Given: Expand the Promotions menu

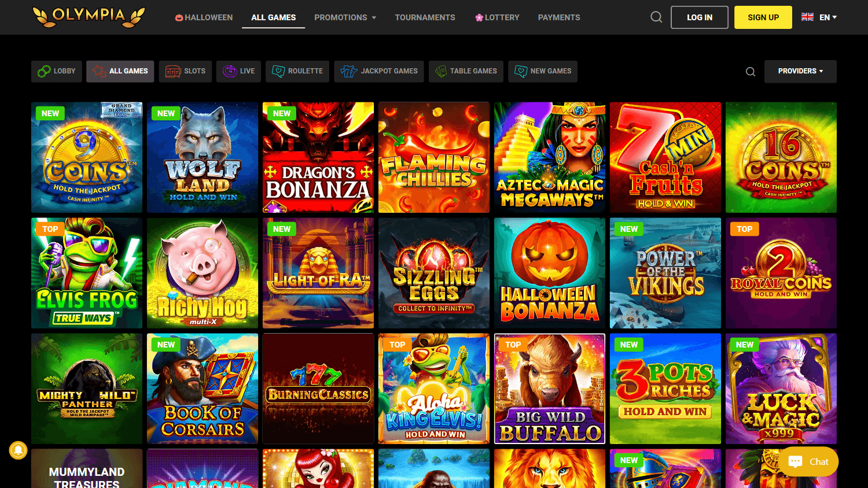Looking at the screenshot, I should (x=345, y=17).
